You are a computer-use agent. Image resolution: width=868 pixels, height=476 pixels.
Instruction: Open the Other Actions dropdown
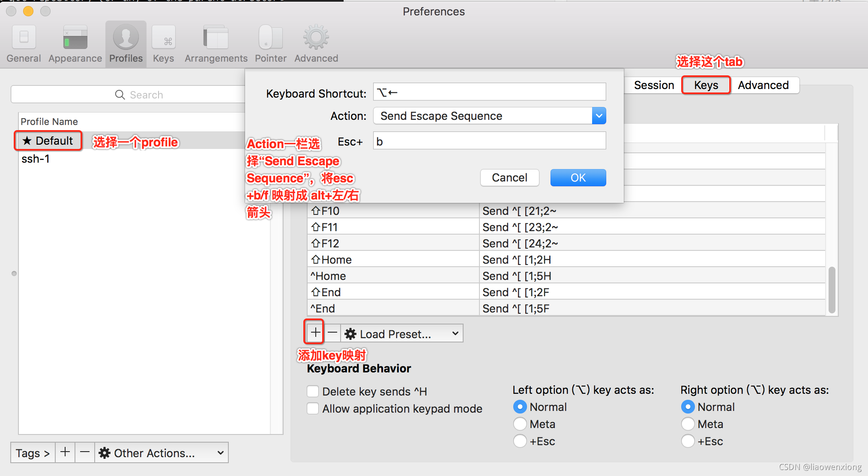click(x=161, y=453)
